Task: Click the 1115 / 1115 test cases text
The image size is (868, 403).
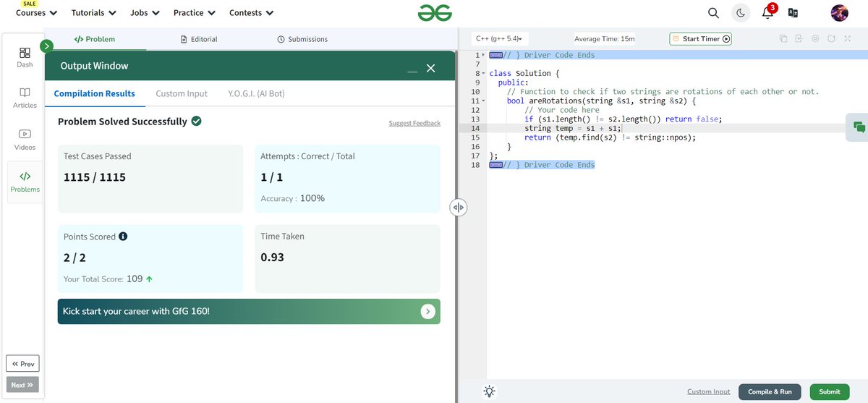Action: (95, 177)
